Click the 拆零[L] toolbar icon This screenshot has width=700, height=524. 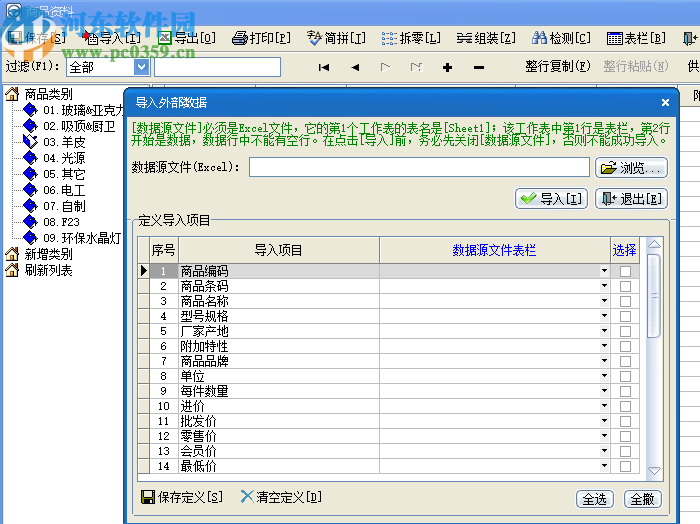pyautogui.click(x=389, y=38)
